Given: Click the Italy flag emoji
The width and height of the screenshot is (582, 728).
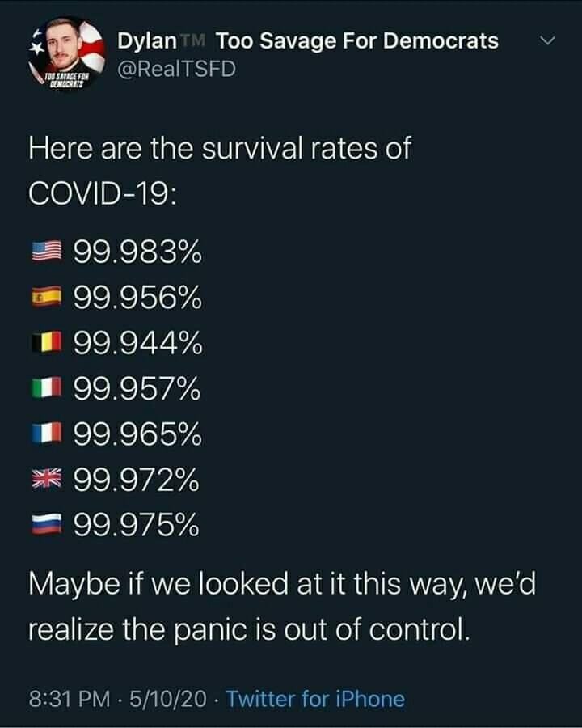Looking at the screenshot, I should coord(46,388).
